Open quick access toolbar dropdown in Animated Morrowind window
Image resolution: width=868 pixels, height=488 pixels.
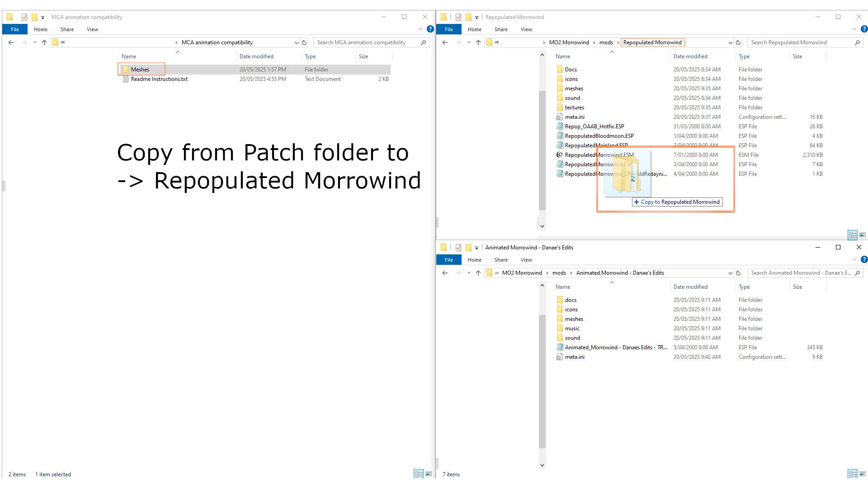click(x=476, y=248)
